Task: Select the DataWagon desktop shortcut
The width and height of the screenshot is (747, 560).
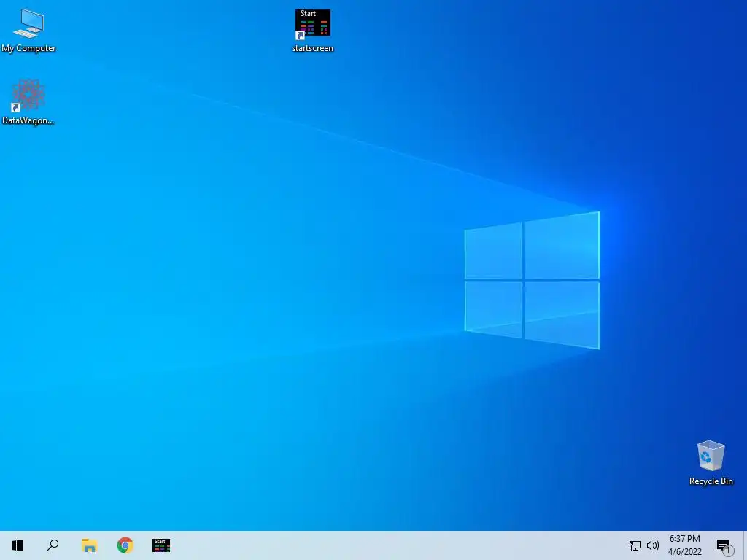Action: point(28,102)
